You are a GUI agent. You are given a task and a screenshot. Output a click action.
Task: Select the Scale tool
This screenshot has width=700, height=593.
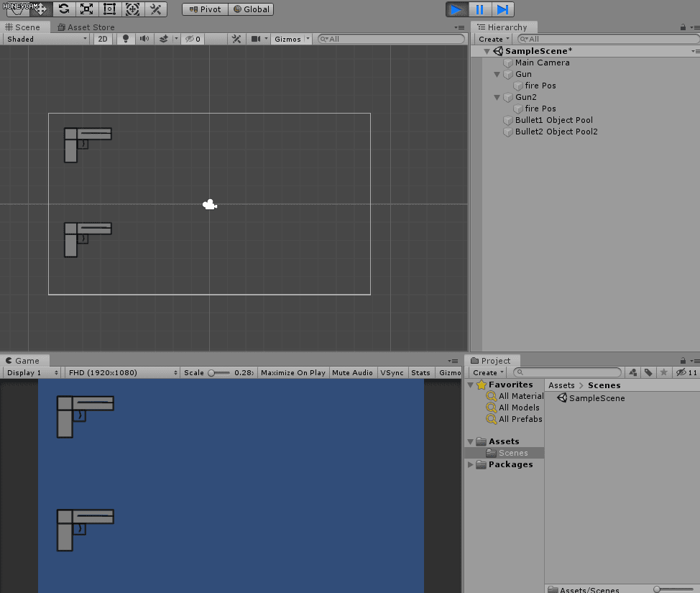87,9
